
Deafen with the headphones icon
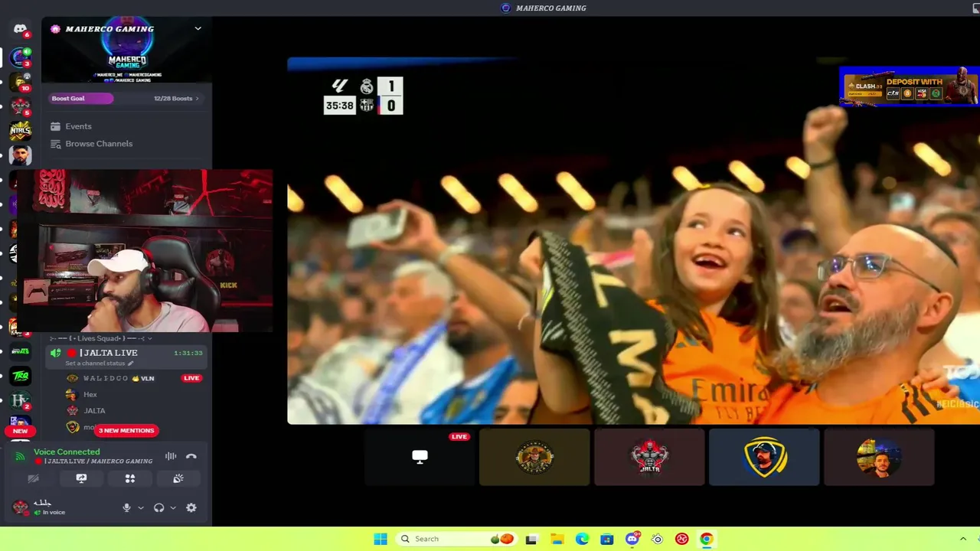pyautogui.click(x=159, y=507)
